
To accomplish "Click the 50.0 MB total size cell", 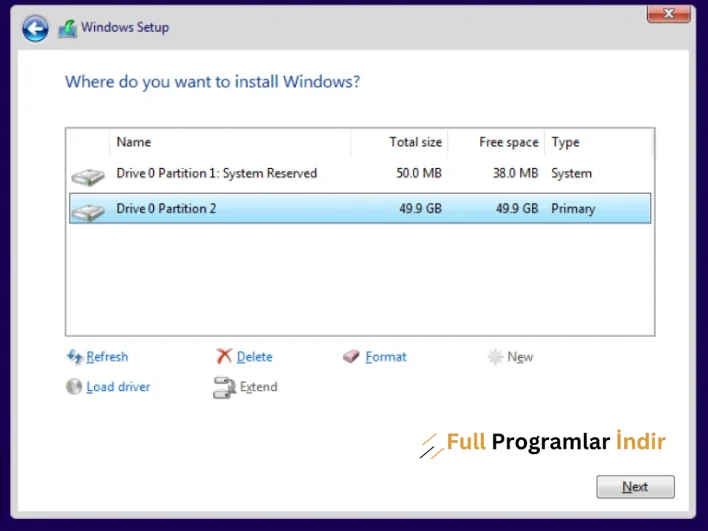I will tap(419, 173).
